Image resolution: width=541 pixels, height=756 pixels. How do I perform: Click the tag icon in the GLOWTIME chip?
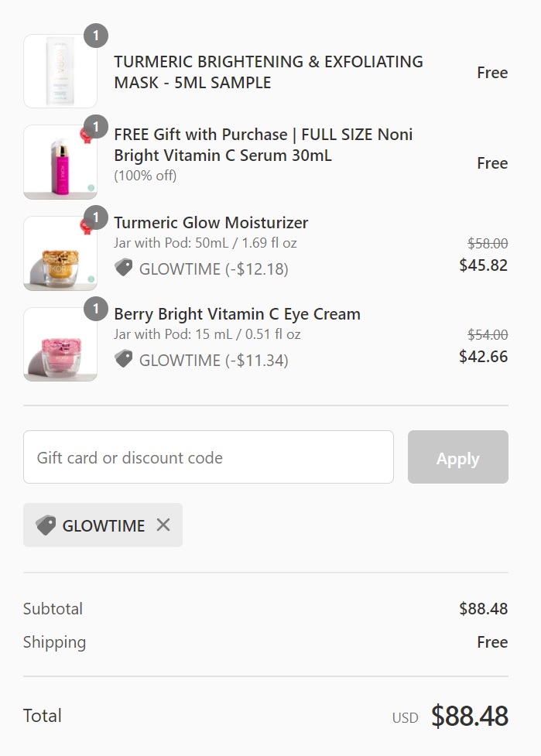coord(46,525)
